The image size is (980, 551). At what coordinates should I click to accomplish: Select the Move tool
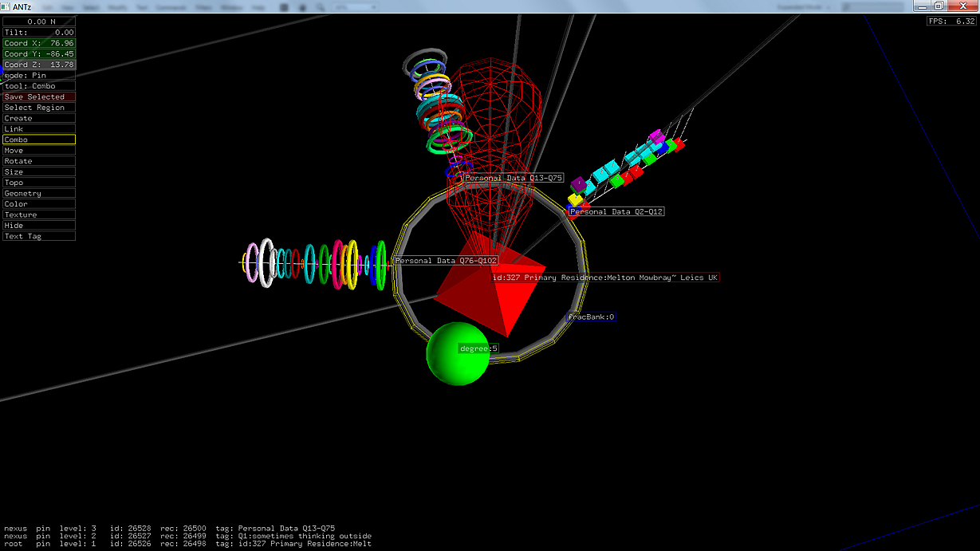click(x=39, y=151)
